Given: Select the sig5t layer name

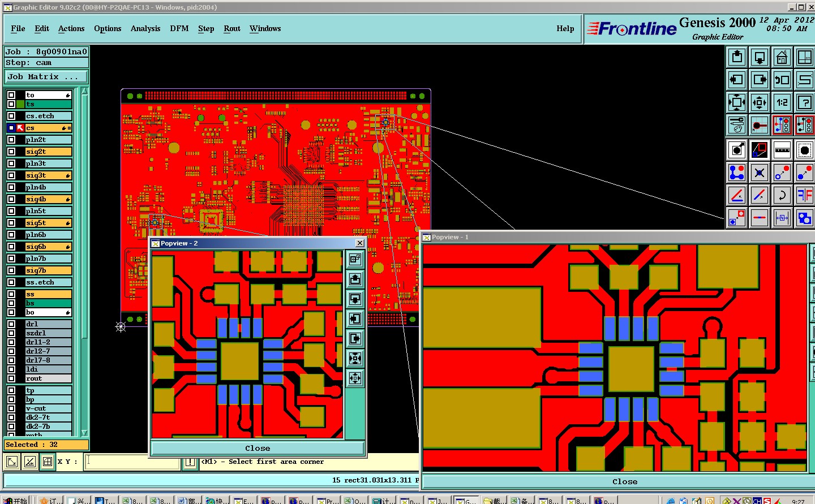Looking at the screenshot, I should (49, 223).
